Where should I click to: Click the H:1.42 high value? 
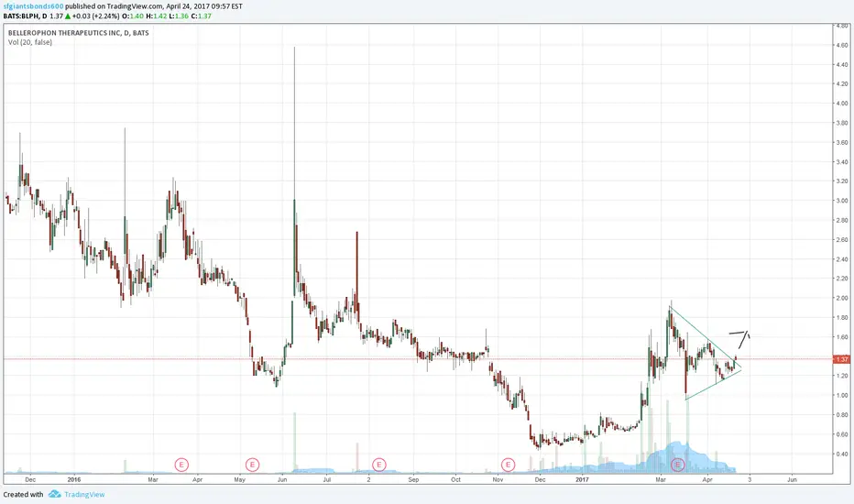pos(157,16)
